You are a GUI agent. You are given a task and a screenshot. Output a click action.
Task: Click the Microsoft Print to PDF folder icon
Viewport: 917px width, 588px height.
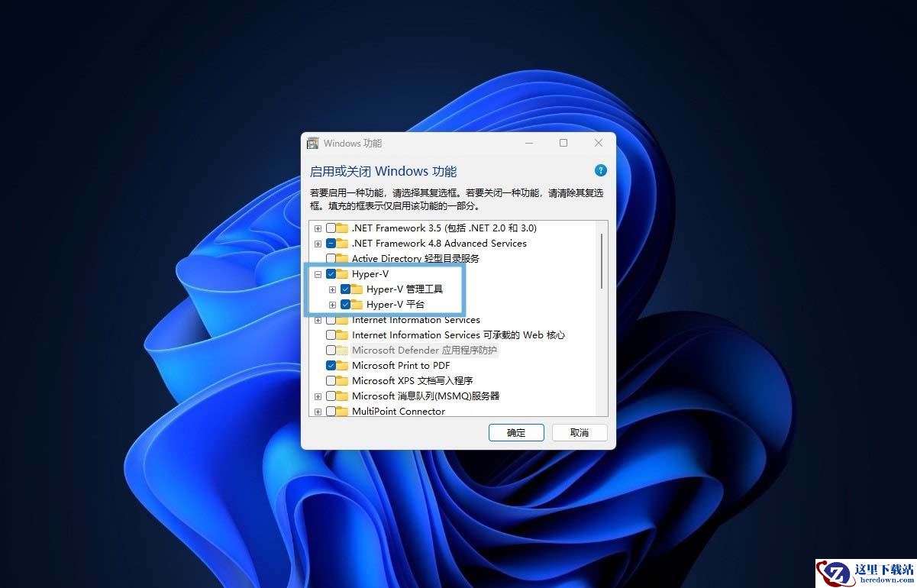coord(342,365)
